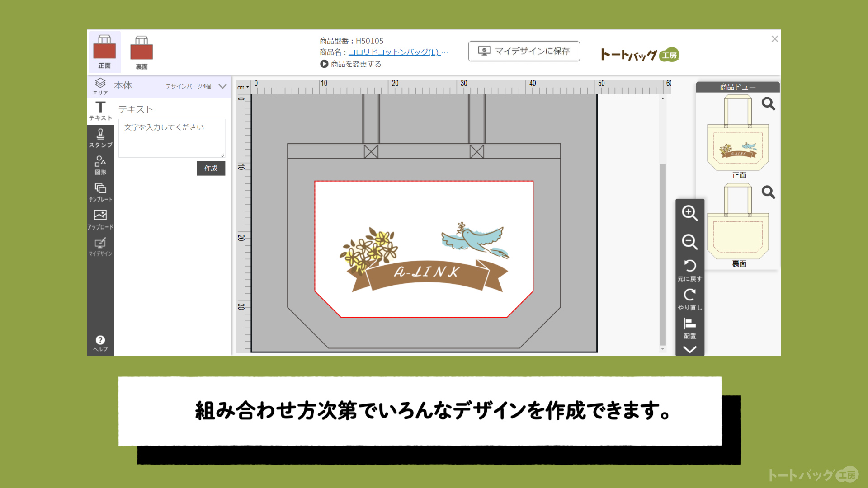Viewport: 868px width, 488px height.
Task: Close the designer with X button
Action: pos(774,39)
